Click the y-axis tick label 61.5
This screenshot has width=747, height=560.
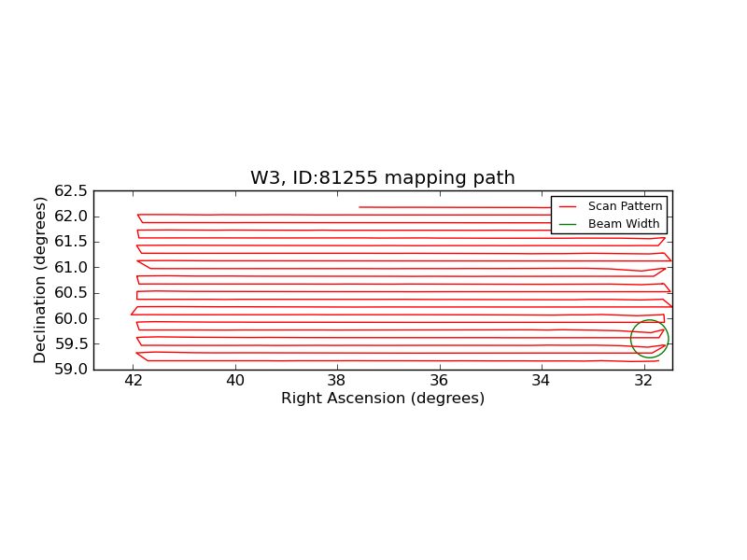(x=71, y=242)
